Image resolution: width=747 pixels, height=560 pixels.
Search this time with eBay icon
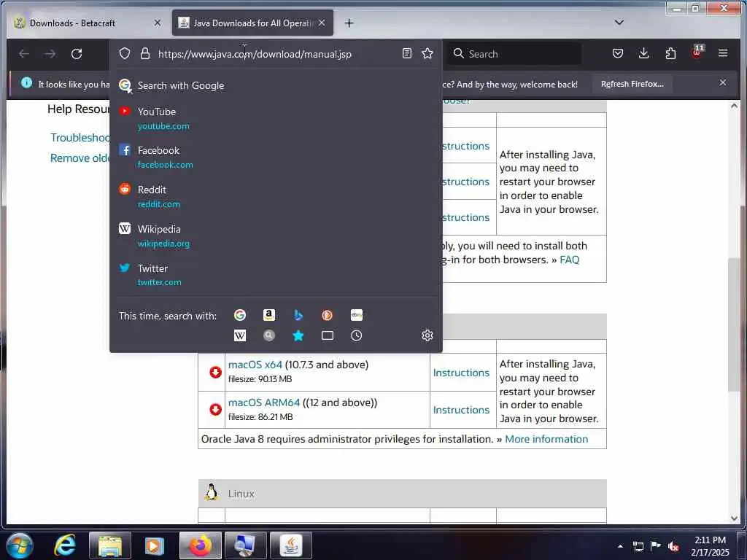[x=356, y=315]
